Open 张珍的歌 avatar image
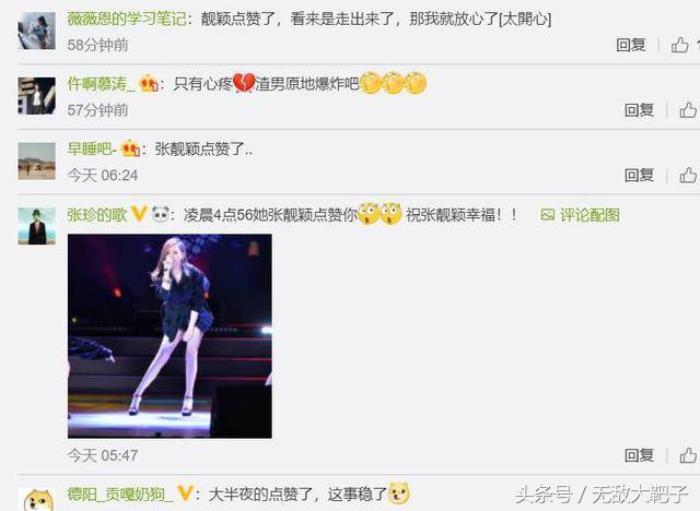Screen dimensions: 700x511 (37, 226)
